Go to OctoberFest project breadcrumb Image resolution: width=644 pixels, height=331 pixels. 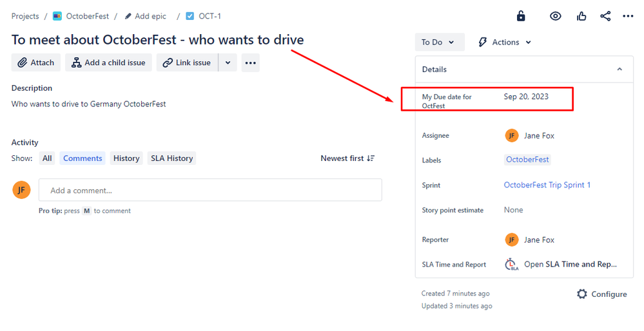pos(88,16)
